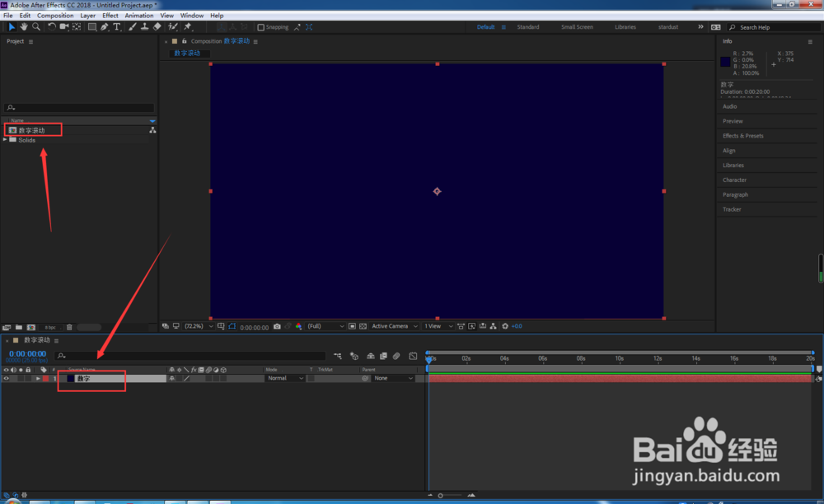Switch to the Libraries workspace
This screenshot has height=504, width=824.
625,27
